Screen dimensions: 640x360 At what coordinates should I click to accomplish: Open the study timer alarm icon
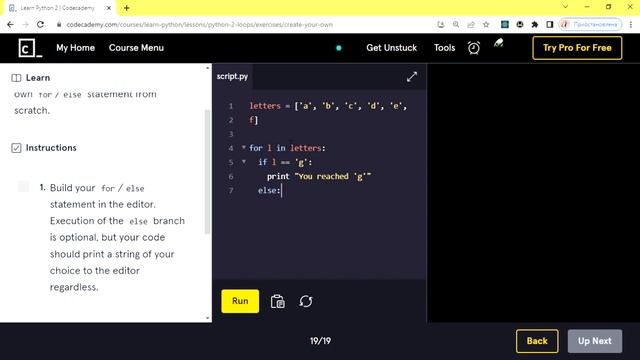[x=473, y=48]
